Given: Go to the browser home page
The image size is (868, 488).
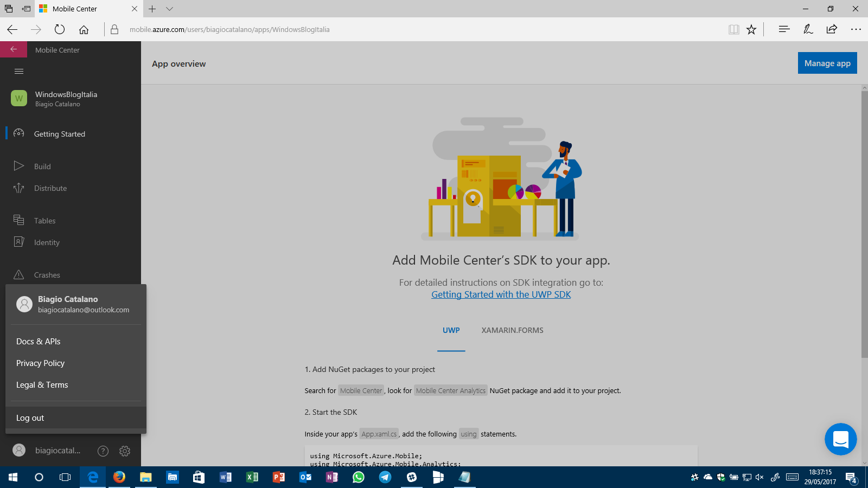Looking at the screenshot, I should coord(84,29).
